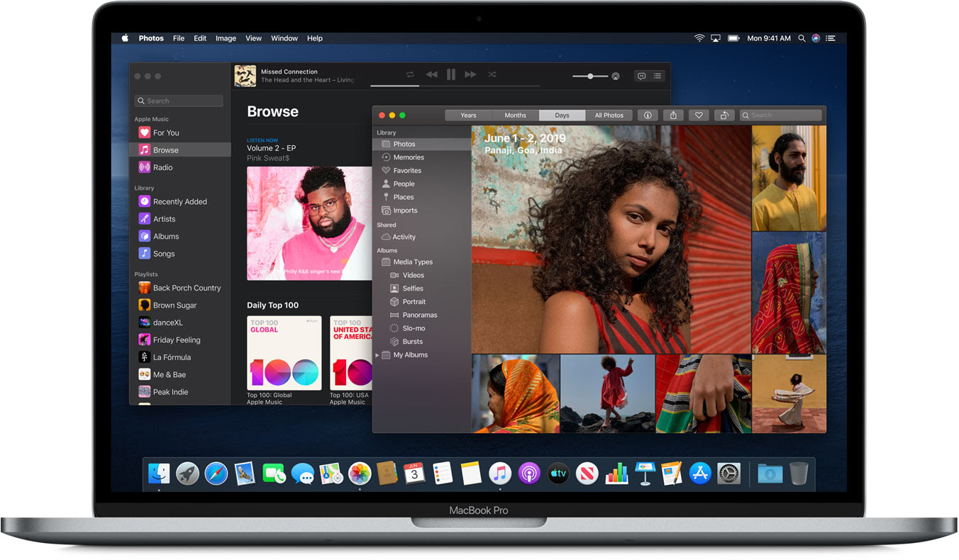Viewport: 959px width, 560px height.
Task: Switch to Years view in Photos
Action: tap(468, 115)
